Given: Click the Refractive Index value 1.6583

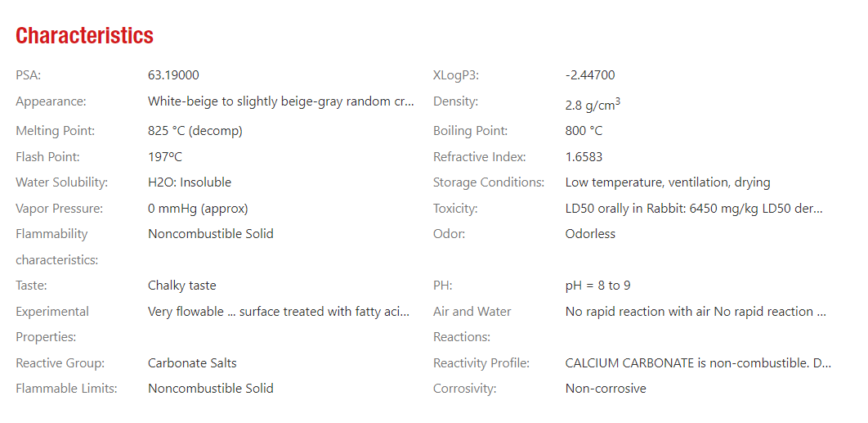Looking at the screenshot, I should click(584, 157).
